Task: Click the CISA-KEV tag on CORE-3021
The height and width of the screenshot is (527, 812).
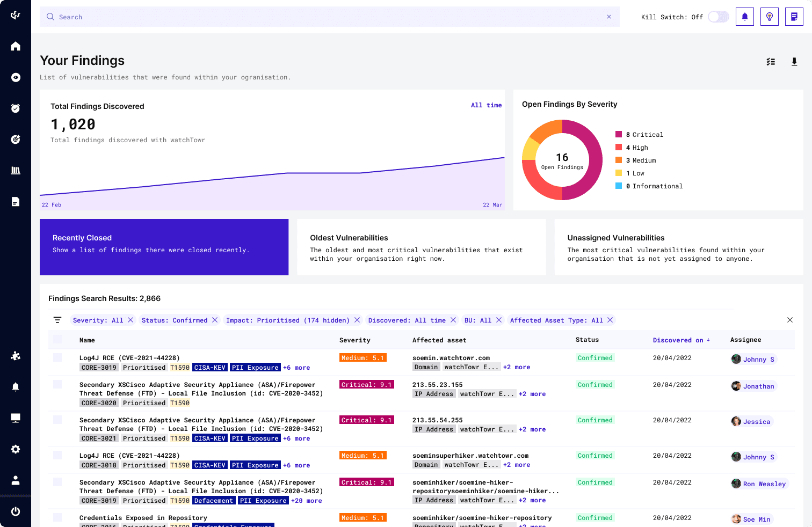Action: click(210, 438)
